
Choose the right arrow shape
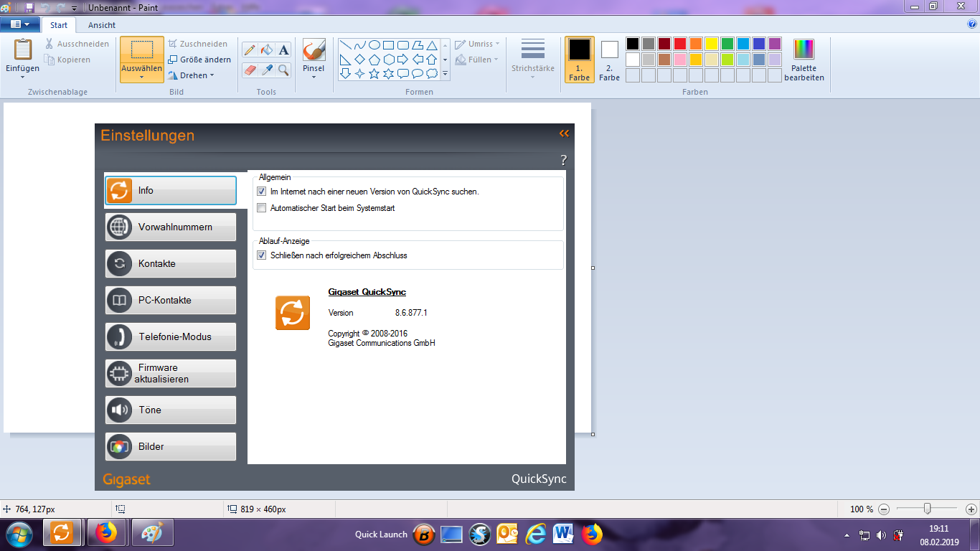402,59
